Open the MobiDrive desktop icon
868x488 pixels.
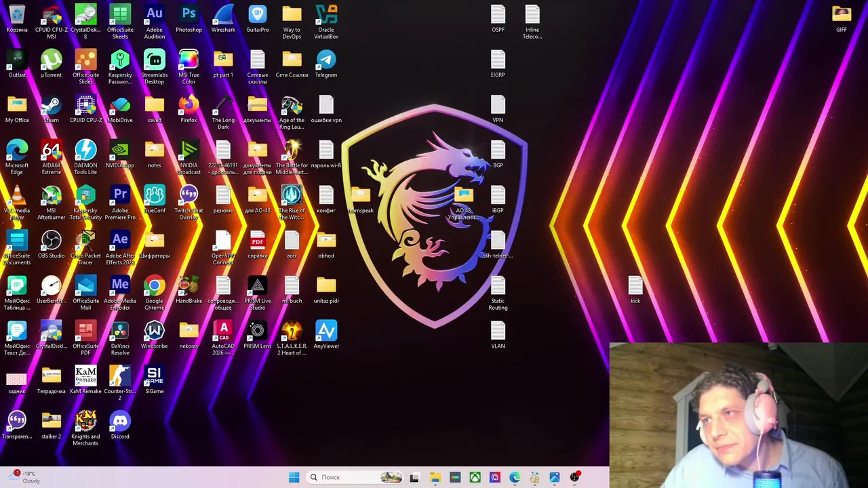pyautogui.click(x=120, y=110)
